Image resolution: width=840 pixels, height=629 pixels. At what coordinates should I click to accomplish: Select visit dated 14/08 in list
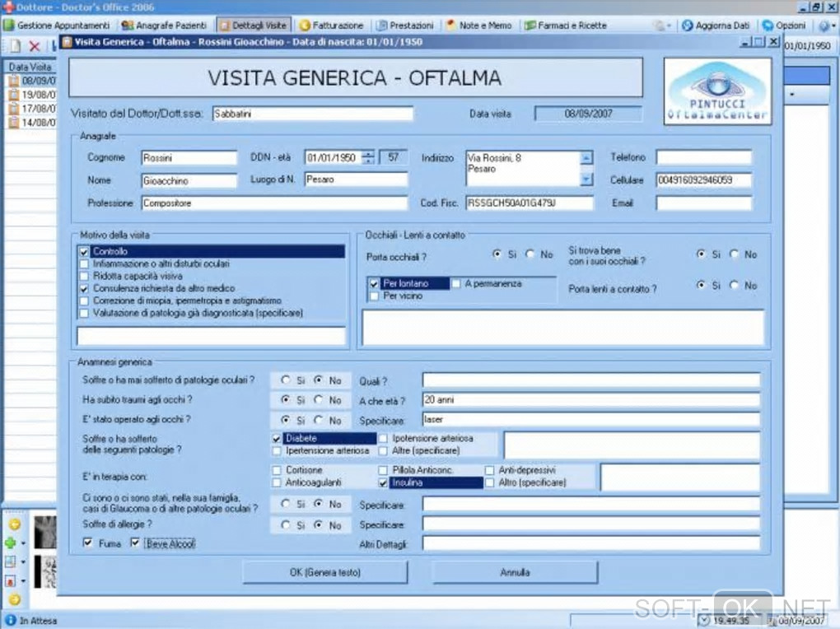tap(32, 122)
